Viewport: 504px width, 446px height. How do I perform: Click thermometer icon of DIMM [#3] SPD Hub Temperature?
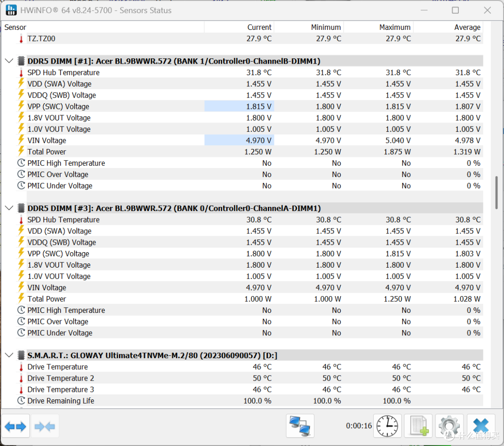point(21,219)
